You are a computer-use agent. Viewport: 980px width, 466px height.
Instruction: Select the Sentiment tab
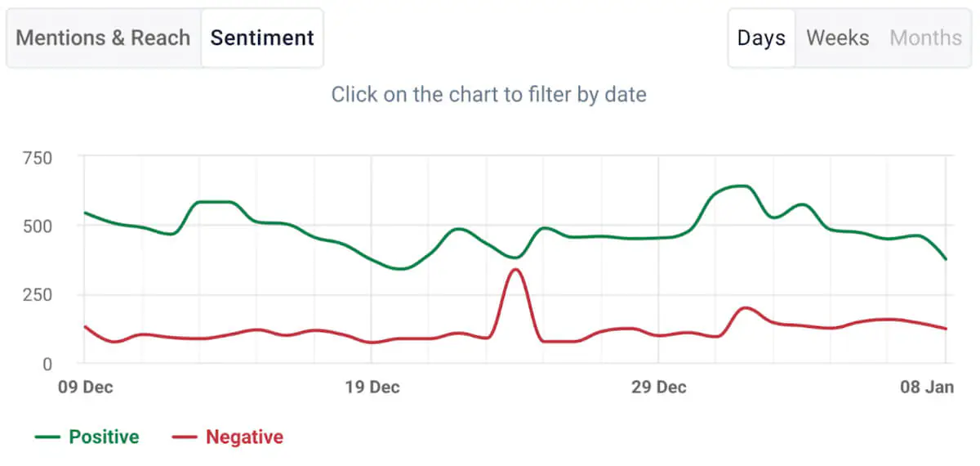(262, 38)
